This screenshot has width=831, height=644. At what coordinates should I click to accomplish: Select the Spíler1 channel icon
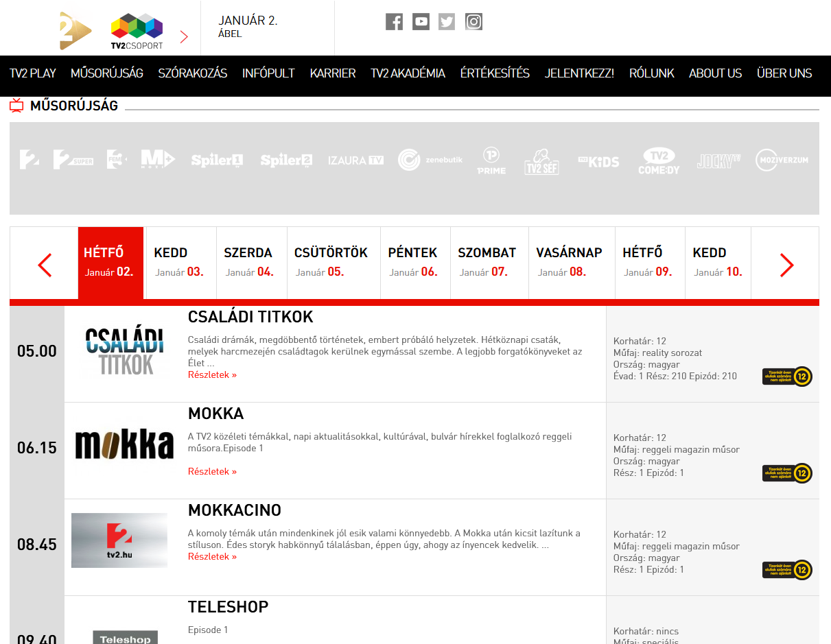tap(217, 160)
